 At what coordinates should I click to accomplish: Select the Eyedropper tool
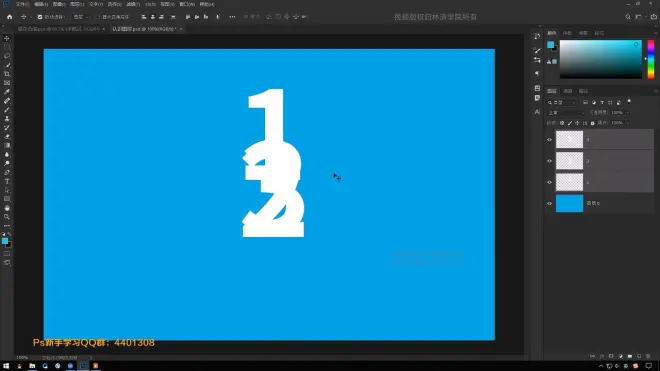[x=7, y=92]
